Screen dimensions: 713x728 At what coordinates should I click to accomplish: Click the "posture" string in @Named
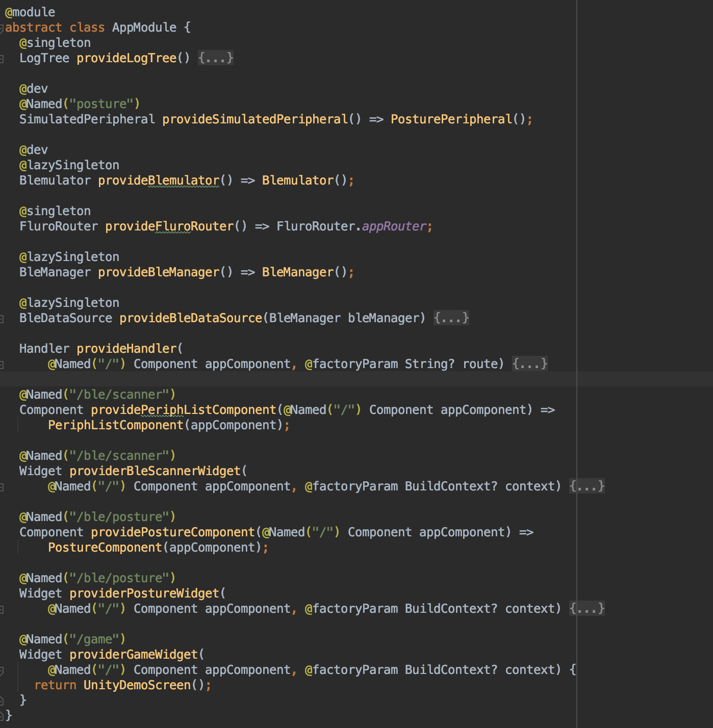point(101,104)
